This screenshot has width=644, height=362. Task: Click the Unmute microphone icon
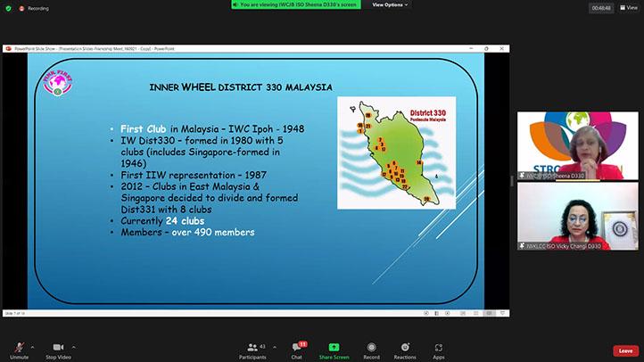[x=19, y=346]
